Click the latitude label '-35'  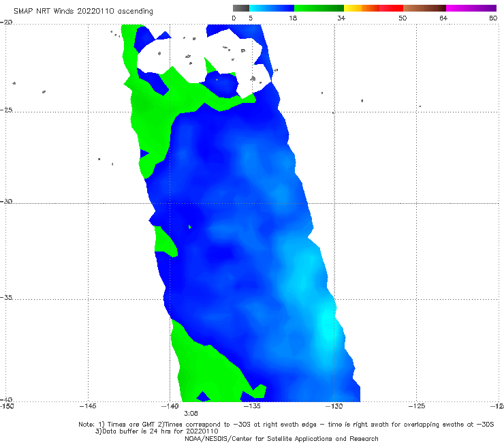pyautogui.click(x=6, y=297)
